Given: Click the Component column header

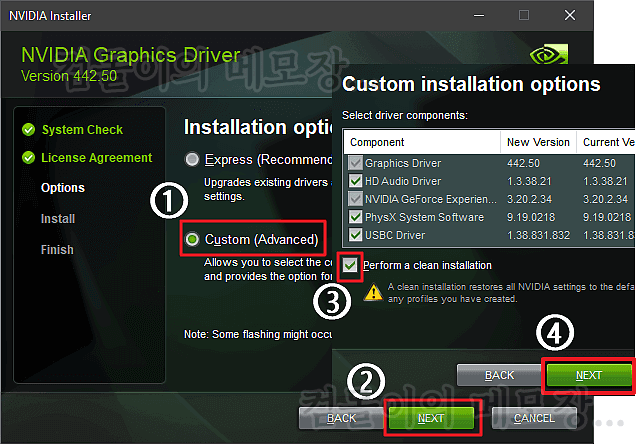Looking at the screenshot, I should tap(422, 142).
